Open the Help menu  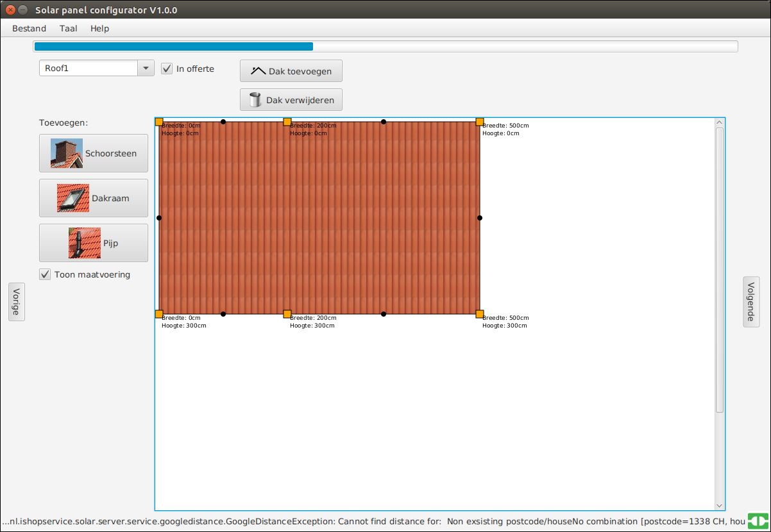(99, 28)
